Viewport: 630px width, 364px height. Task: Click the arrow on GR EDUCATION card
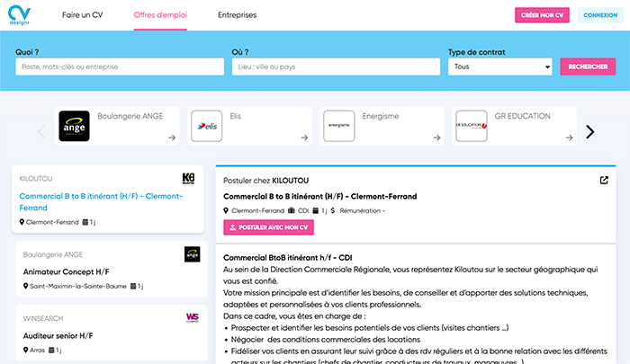coord(570,138)
